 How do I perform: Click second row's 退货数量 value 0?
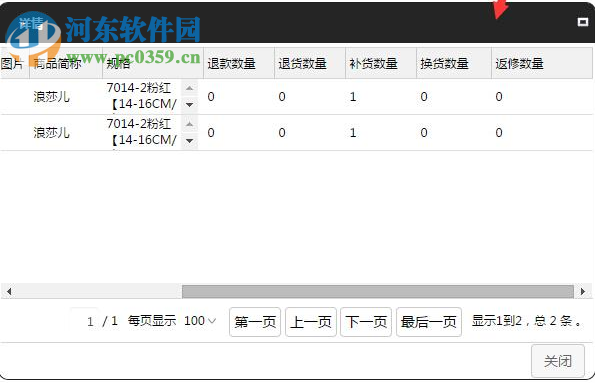pos(282,133)
